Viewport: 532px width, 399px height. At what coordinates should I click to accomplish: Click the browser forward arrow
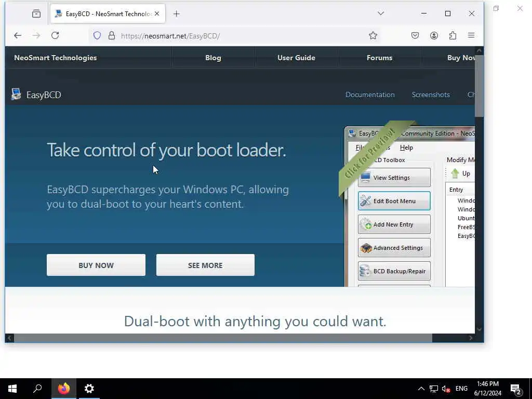[x=36, y=35]
